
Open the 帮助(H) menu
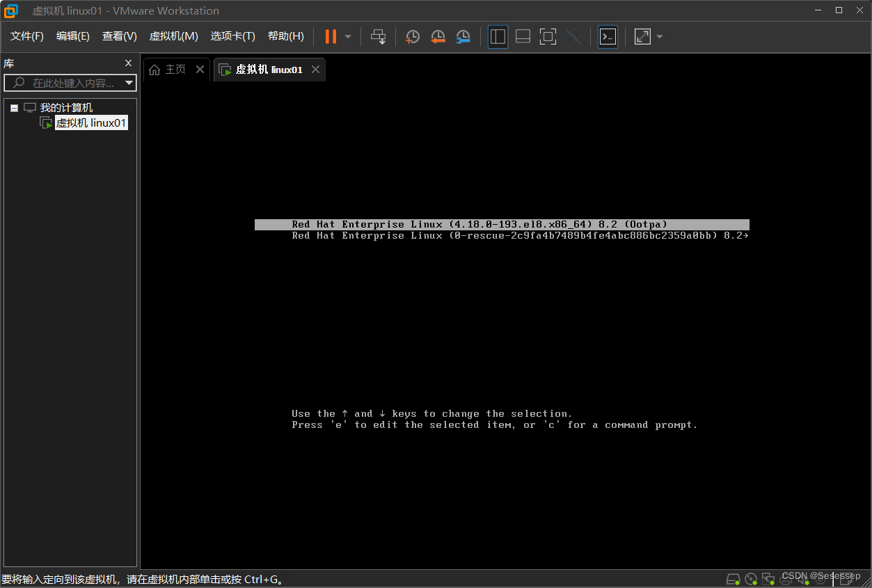pos(286,36)
